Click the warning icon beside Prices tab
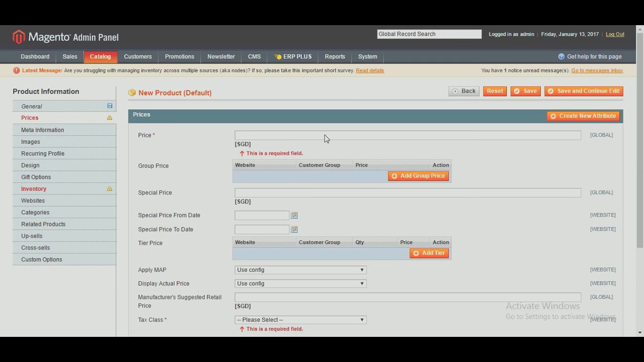Viewport: 644px width, 362px height. click(x=109, y=118)
